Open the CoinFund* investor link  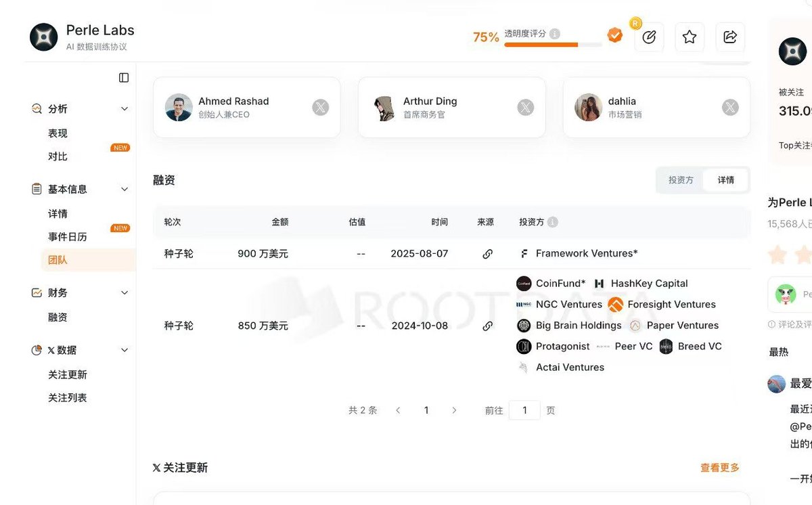click(560, 284)
